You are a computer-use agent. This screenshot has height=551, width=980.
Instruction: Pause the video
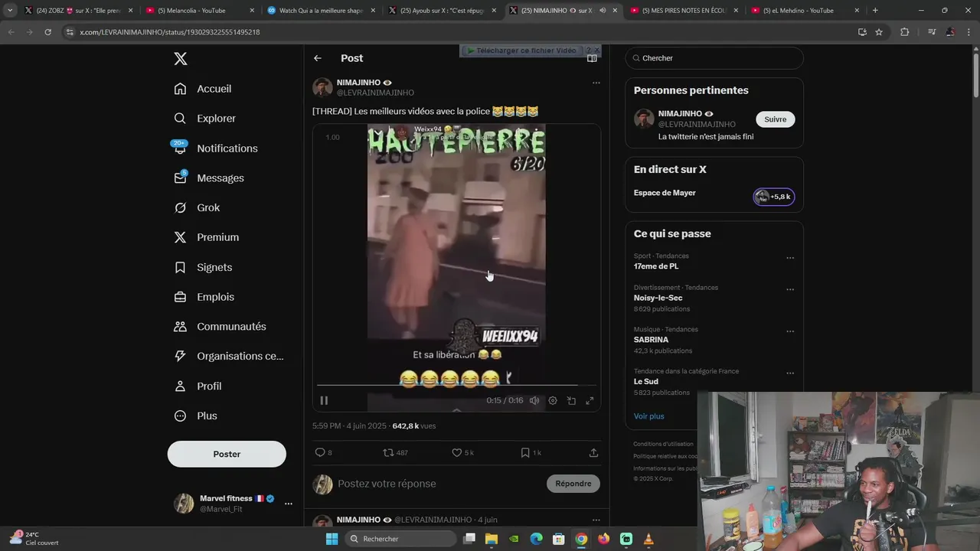tap(324, 400)
